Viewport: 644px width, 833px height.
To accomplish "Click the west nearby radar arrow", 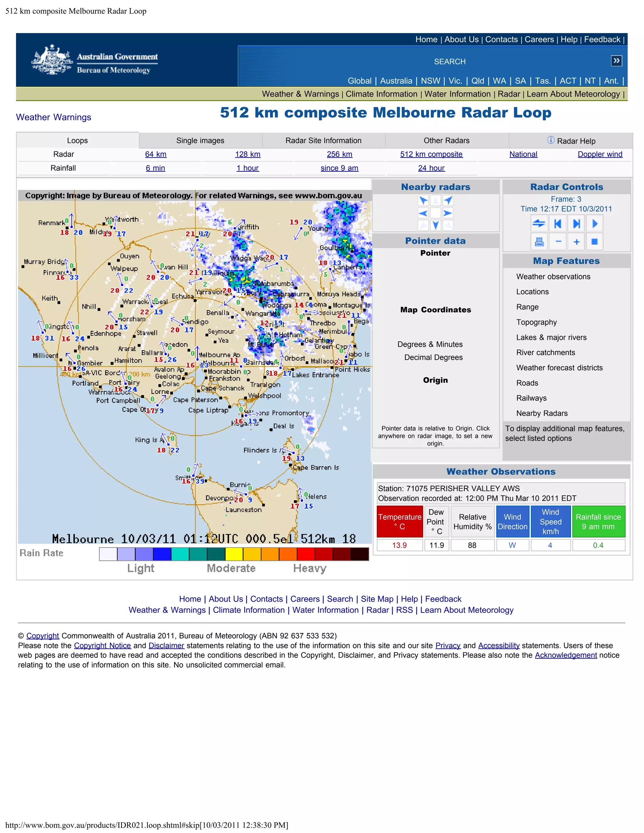I will point(423,213).
